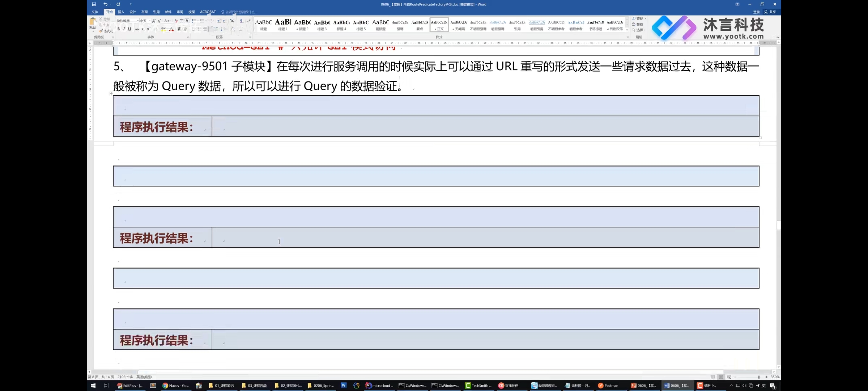Click the Shrink Font icon

[159, 21]
